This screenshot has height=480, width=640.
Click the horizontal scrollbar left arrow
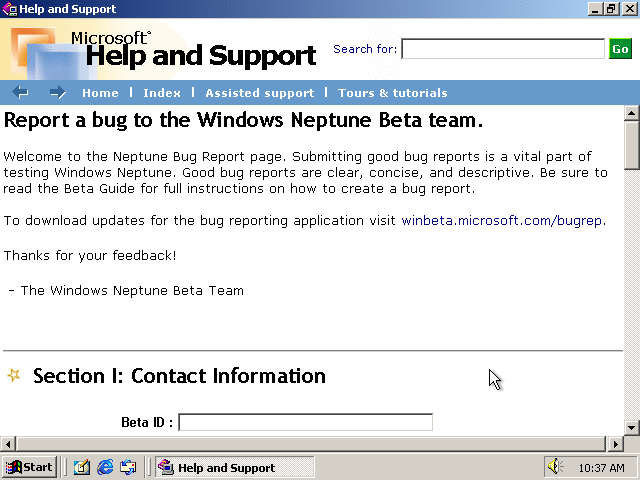(x=8, y=444)
